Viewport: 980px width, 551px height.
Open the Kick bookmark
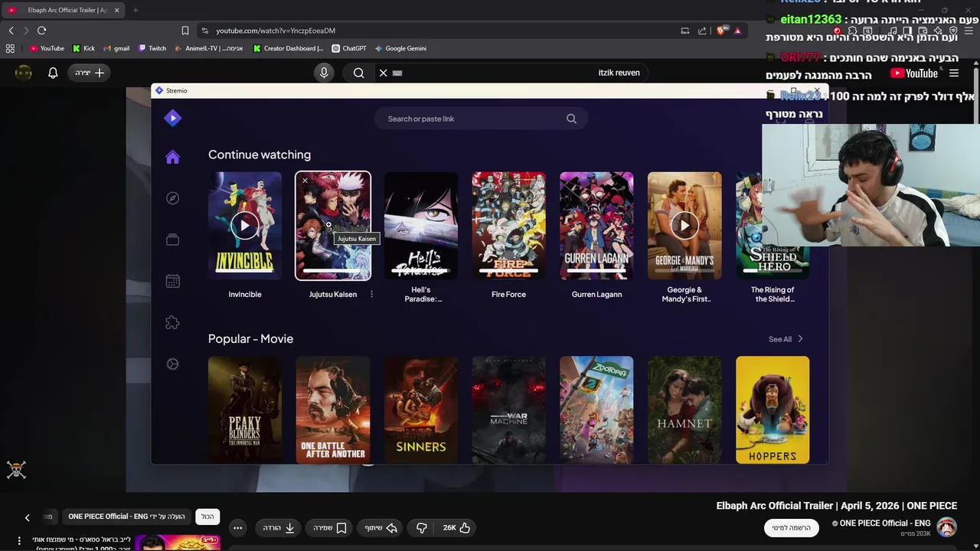point(83,48)
